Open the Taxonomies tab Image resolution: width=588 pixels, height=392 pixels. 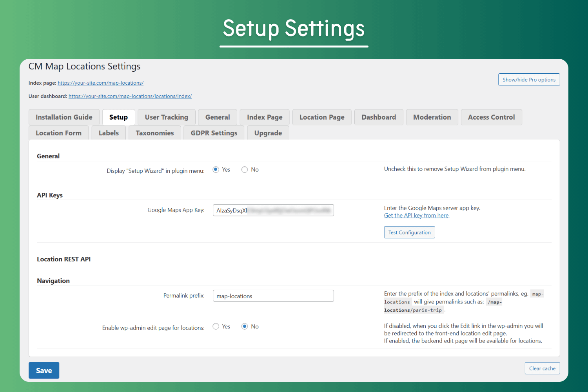coord(155,133)
